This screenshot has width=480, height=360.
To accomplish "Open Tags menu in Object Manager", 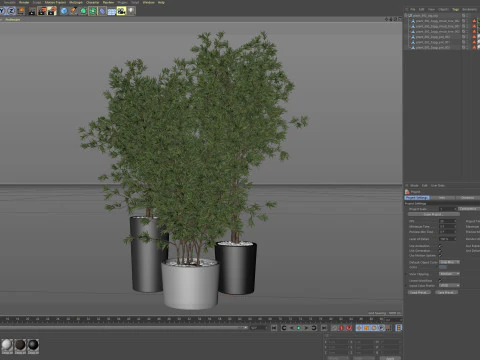I will click(x=456, y=9).
